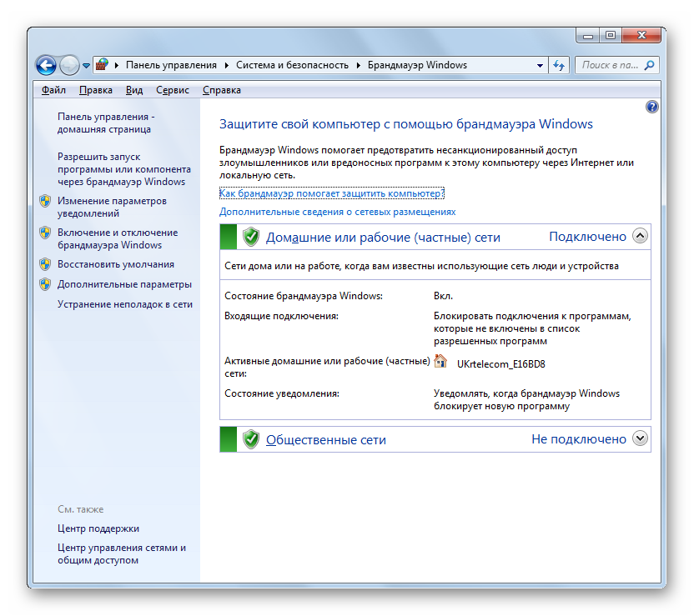Click the forward navigation arrow button
The width and height of the screenshot is (694, 616).
pyautogui.click(x=69, y=65)
